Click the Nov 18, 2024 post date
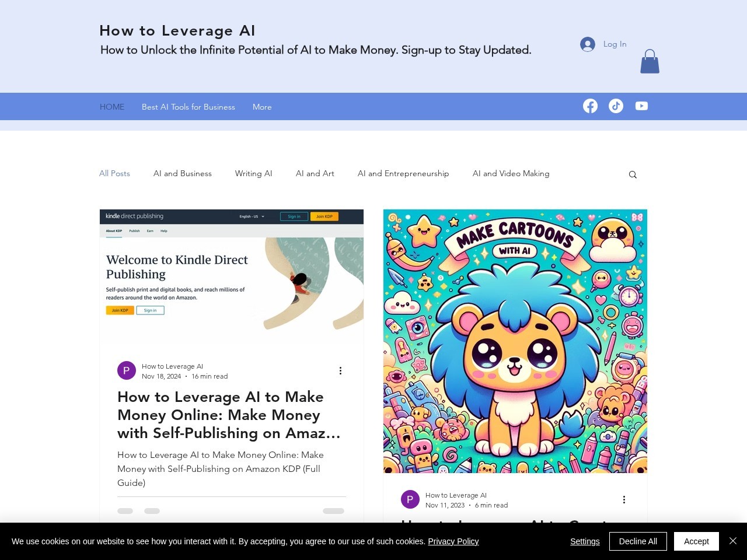Viewport: 747px width, 560px height. coord(162,376)
